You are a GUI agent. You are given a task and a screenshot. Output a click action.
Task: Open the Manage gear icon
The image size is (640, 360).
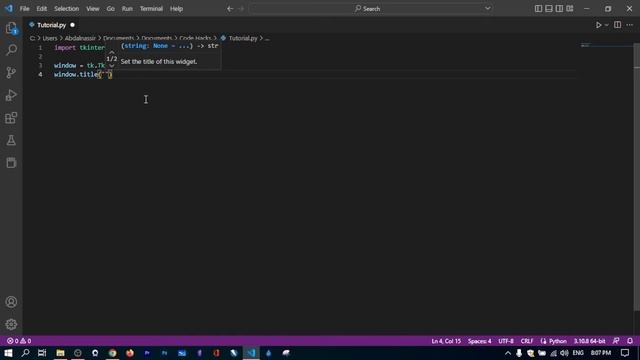tap(11, 324)
